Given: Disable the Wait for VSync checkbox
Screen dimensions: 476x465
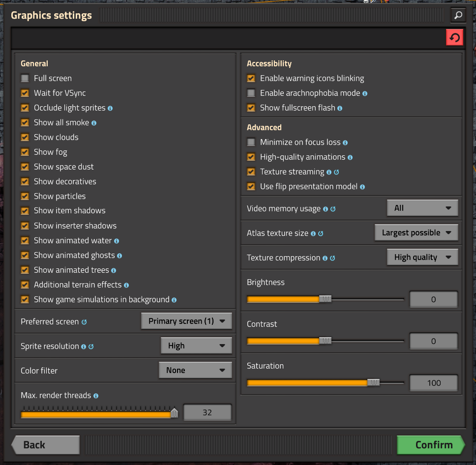Looking at the screenshot, I should tap(25, 93).
